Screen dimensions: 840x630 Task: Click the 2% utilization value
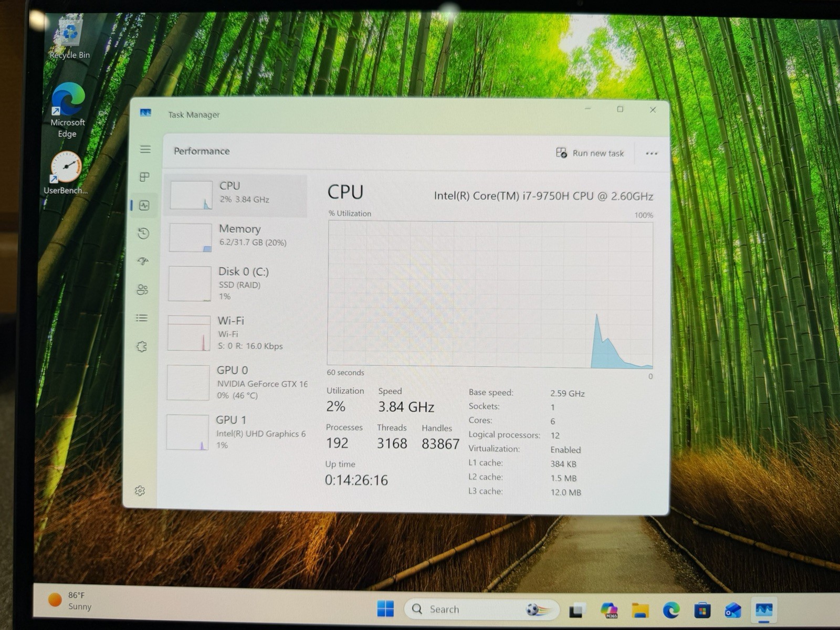point(335,406)
